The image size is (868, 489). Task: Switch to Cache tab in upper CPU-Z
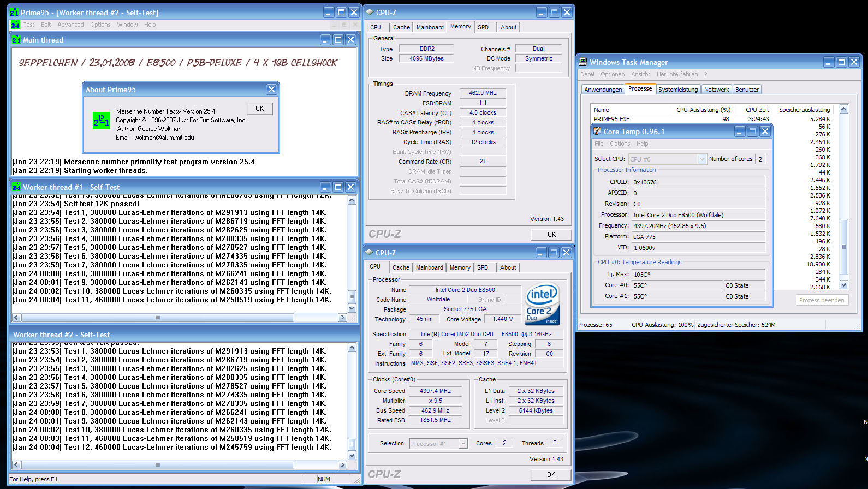point(401,27)
